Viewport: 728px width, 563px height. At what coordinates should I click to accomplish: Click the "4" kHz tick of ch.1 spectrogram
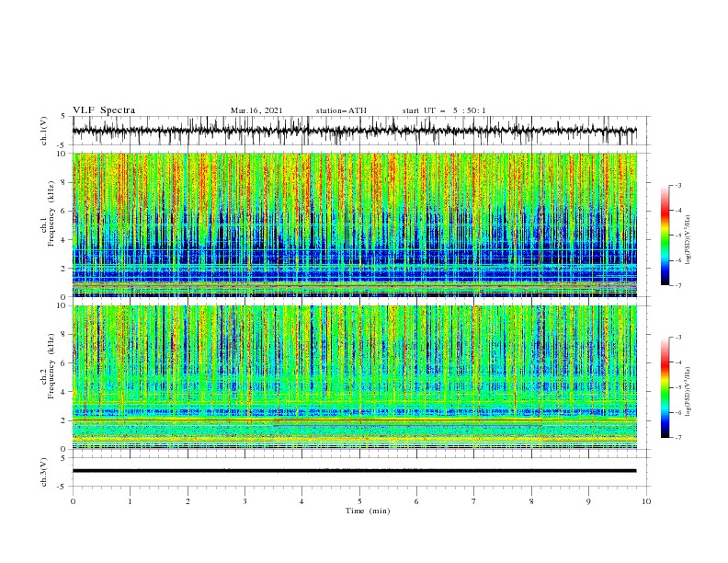[64, 240]
